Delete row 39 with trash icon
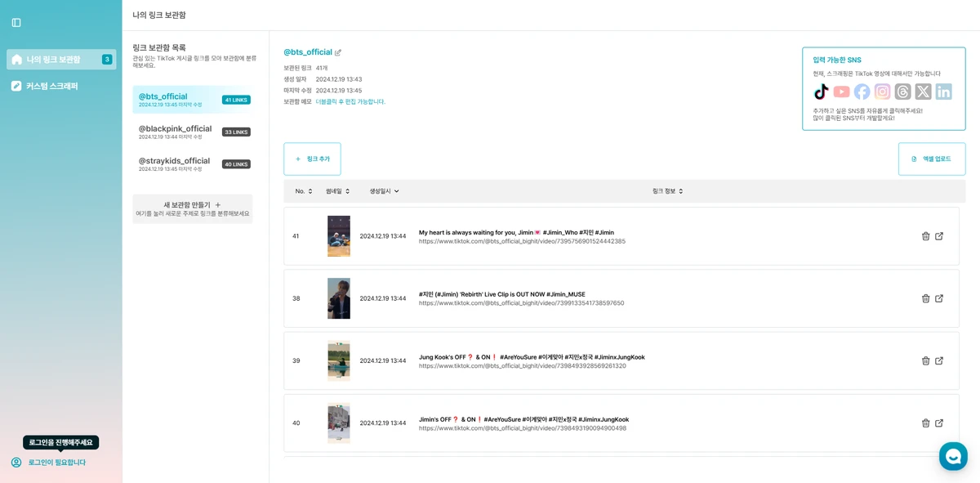Viewport: 980px width, 483px height. (x=925, y=360)
